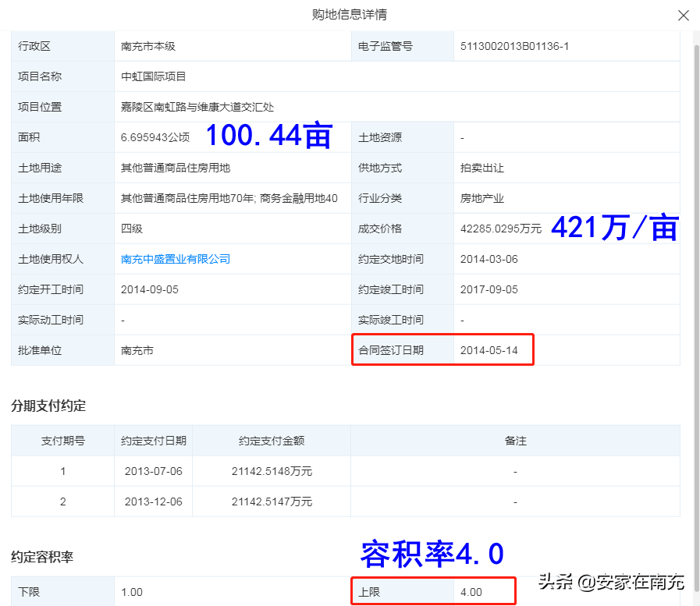Click the 上限 value 4.00

[471, 592]
